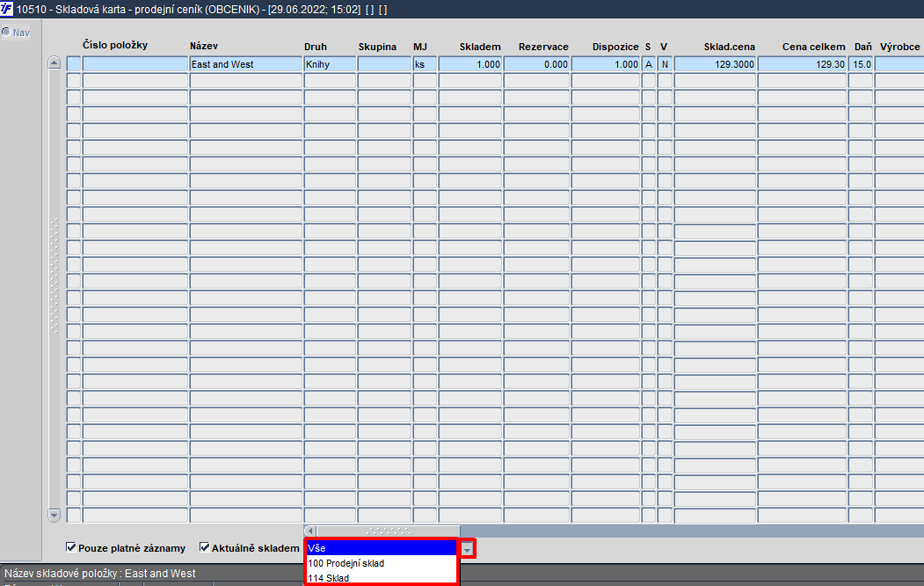Viewport: 924px width, 586px height.
Task: Click the ks unit cell
Action: pyautogui.click(x=425, y=64)
